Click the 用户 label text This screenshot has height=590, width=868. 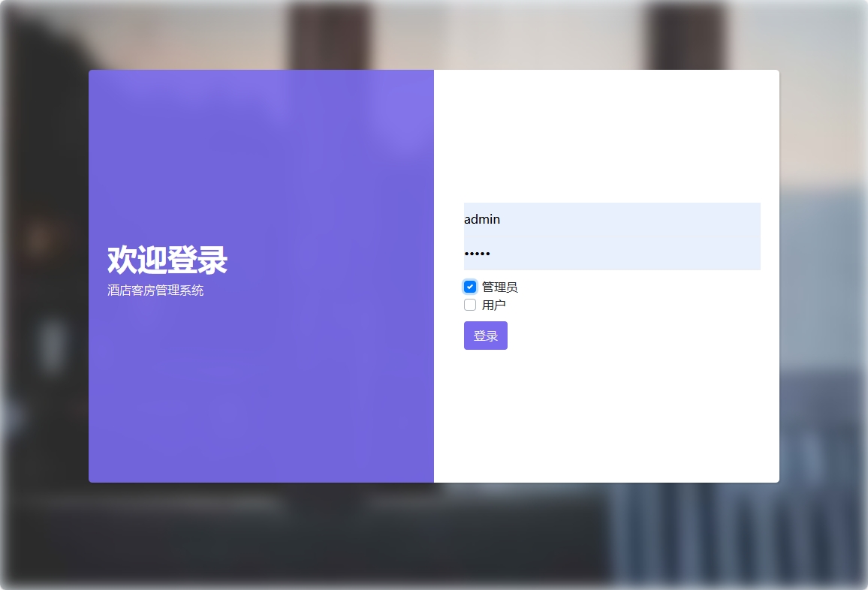coord(495,305)
